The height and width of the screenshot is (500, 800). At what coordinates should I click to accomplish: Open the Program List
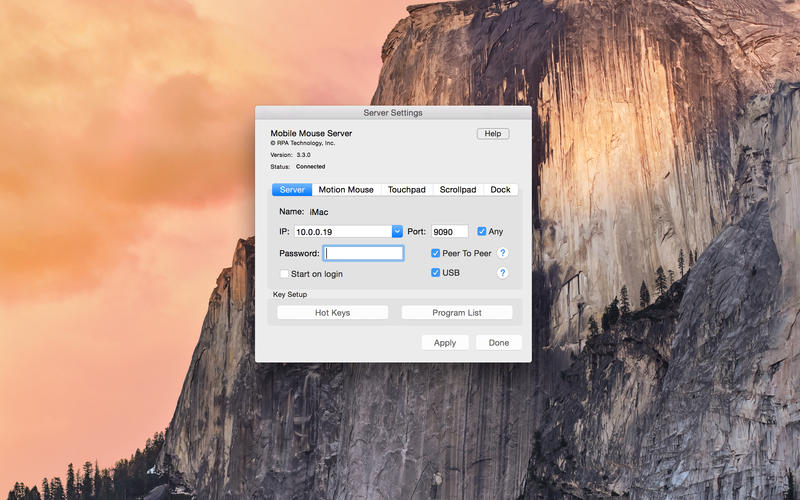(x=457, y=313)
